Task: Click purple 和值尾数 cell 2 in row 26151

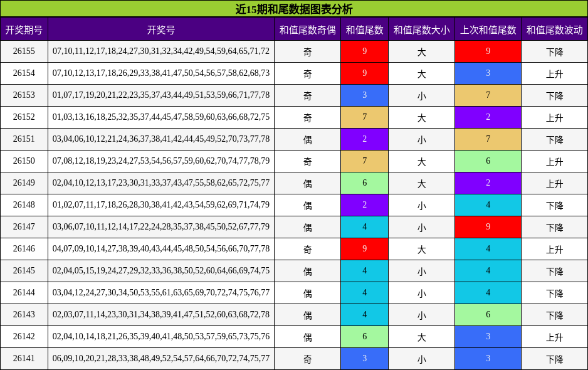Action: pos(364,139)
